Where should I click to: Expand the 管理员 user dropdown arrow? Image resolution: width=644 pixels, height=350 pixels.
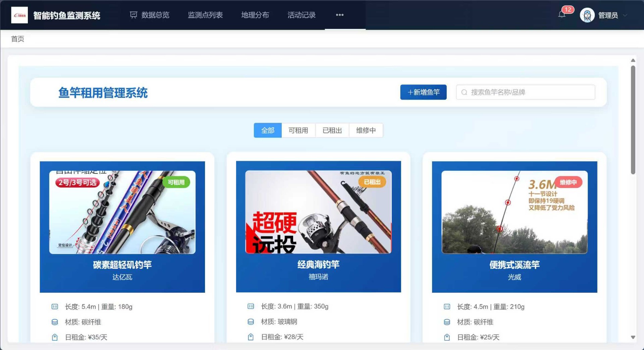(625, 15)
